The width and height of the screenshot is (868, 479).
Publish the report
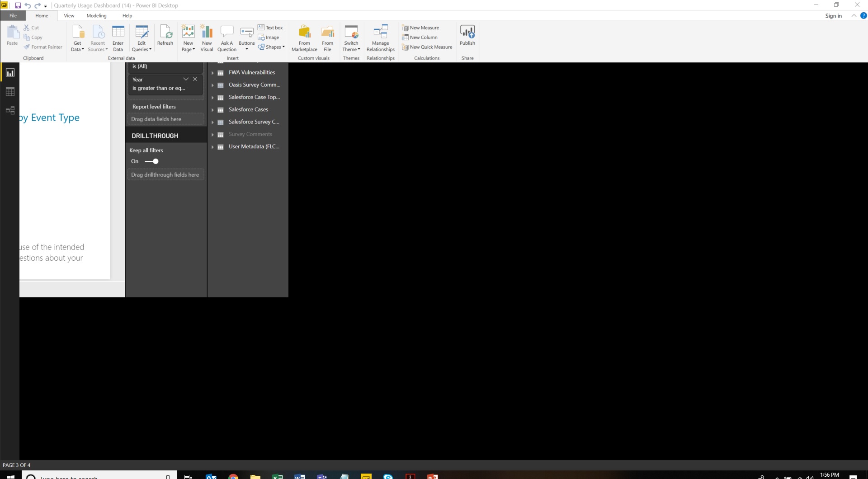467,35
